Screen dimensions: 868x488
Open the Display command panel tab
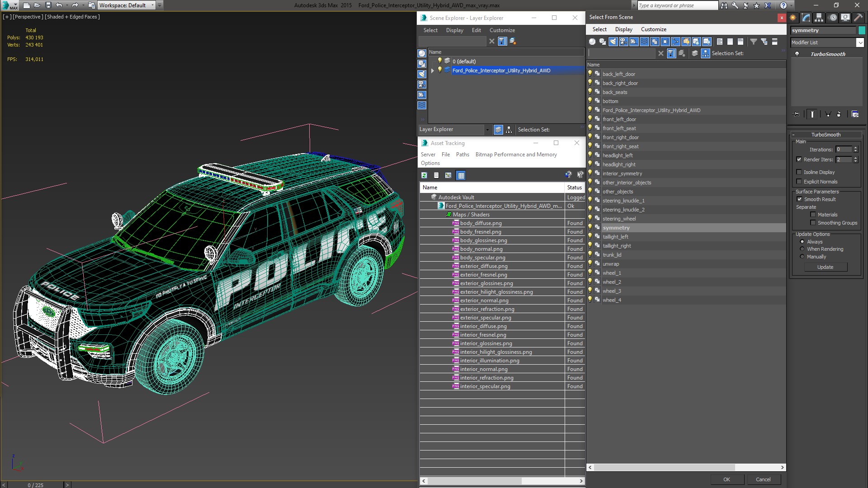[845, 18]
